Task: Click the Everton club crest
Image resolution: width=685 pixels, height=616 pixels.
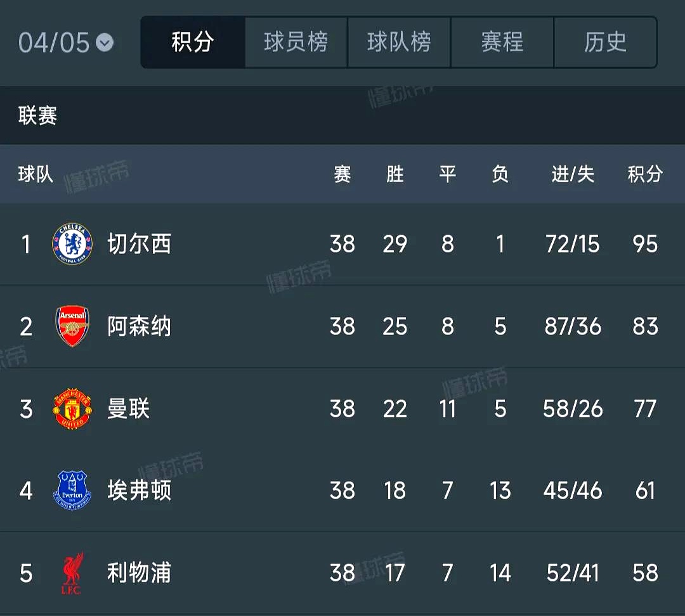Action: point(72,491)
